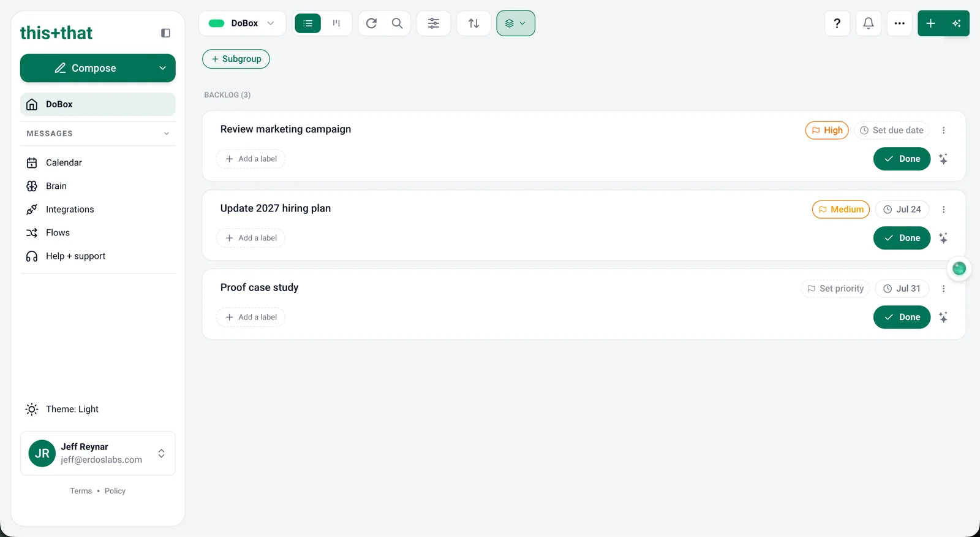Open kebab menu for Review marketing campaign
The image size is (980, 537).
pos(943,130)
